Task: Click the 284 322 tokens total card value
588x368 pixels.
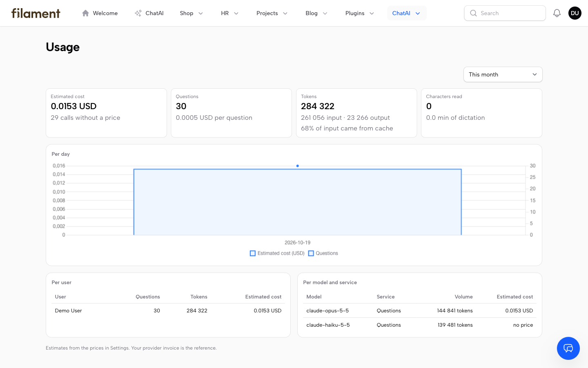Action: [x=318, y=106]
